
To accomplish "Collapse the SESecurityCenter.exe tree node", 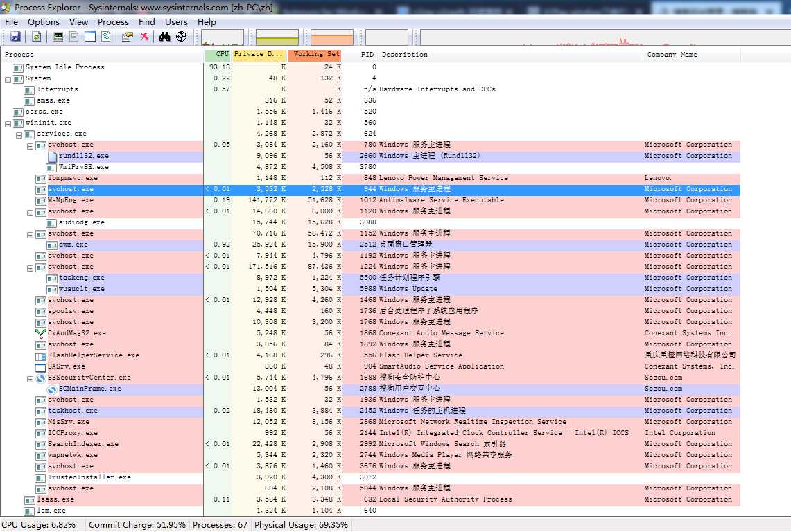I will coord(30,379).
